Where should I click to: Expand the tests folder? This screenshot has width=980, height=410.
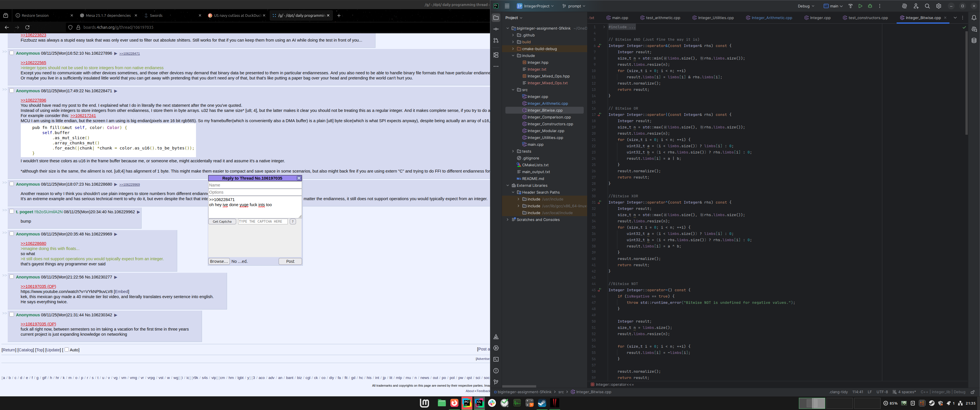click(x=513, y=151)
